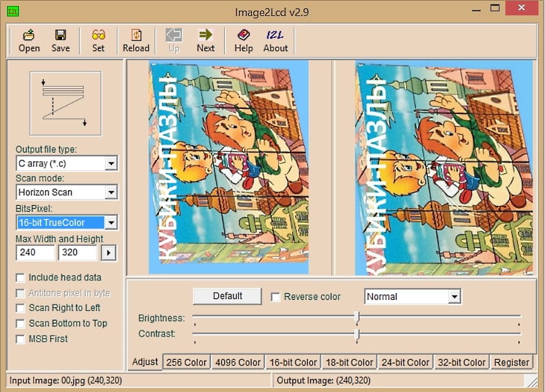Screen dimensions: 545x392
Task: Open the 256 Color tab
Action: click(x=186, y=362)
